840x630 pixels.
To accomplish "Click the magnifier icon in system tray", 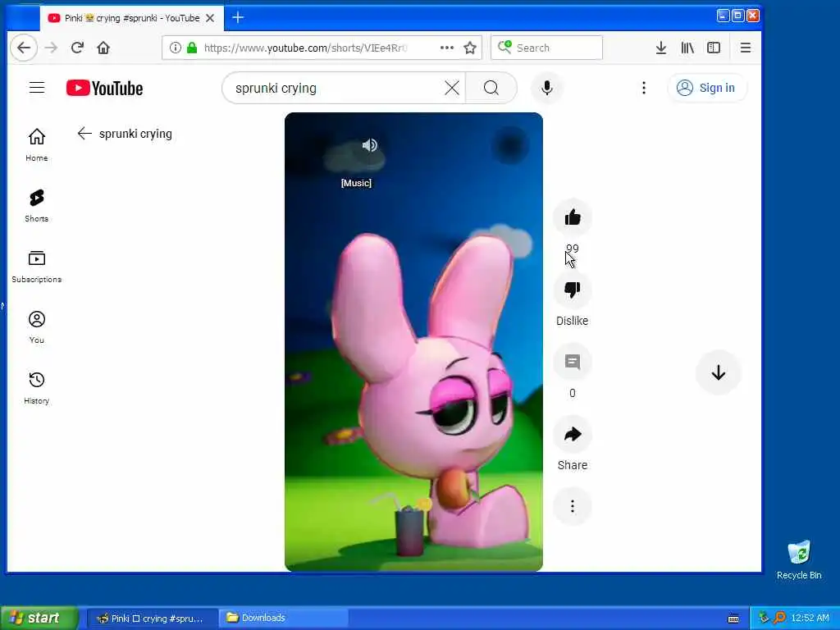I will 779,618.
